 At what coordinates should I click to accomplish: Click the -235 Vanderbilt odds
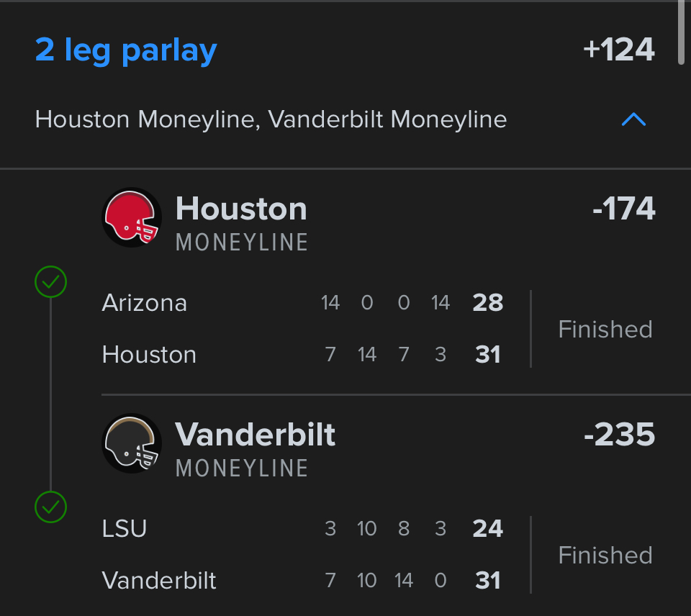point(619,435)
